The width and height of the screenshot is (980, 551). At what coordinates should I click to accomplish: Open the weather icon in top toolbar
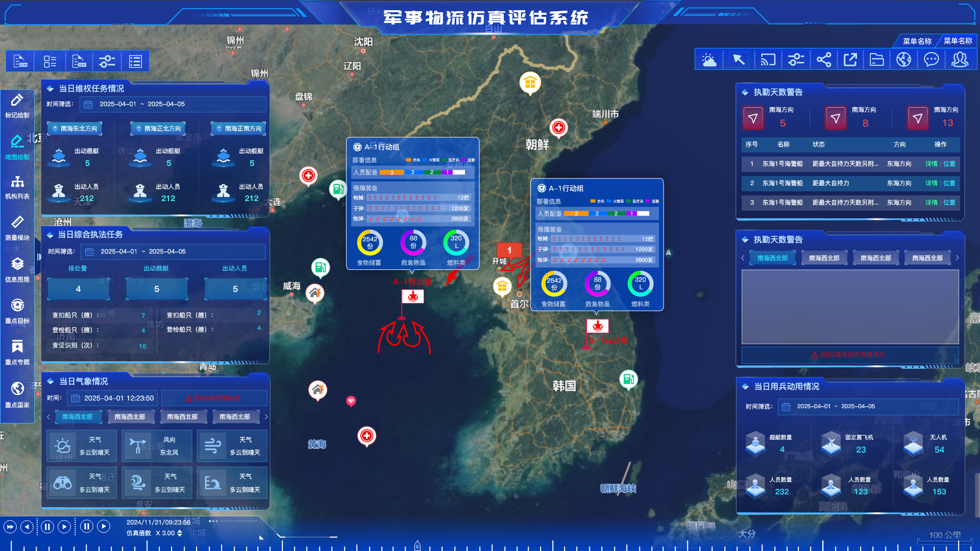(709, 60)
